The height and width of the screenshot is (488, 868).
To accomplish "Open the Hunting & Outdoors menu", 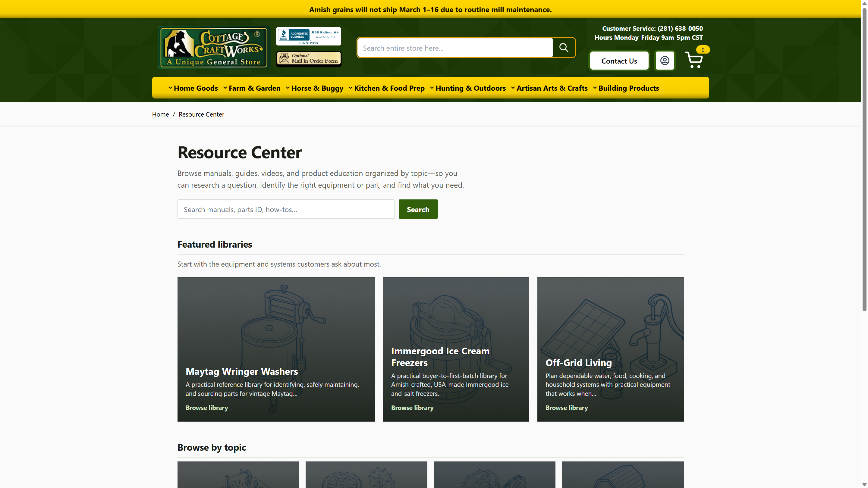I will (470, 88).
